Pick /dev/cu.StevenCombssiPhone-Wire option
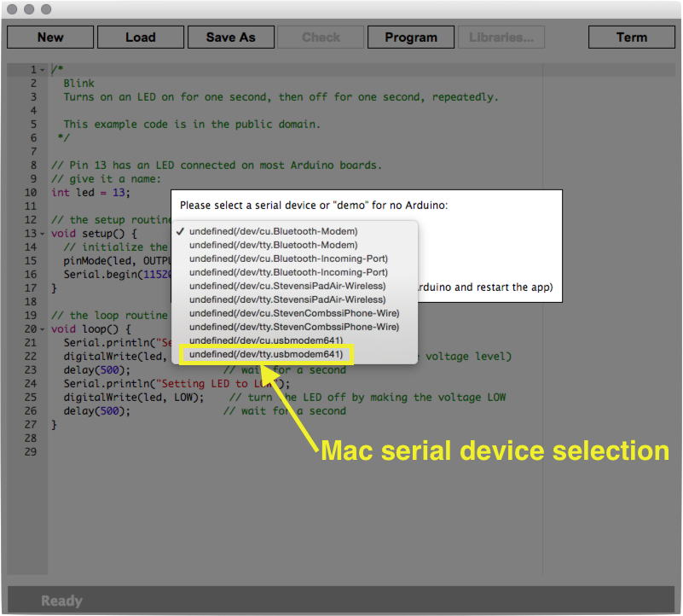683x616 pixels. (294, 313)
